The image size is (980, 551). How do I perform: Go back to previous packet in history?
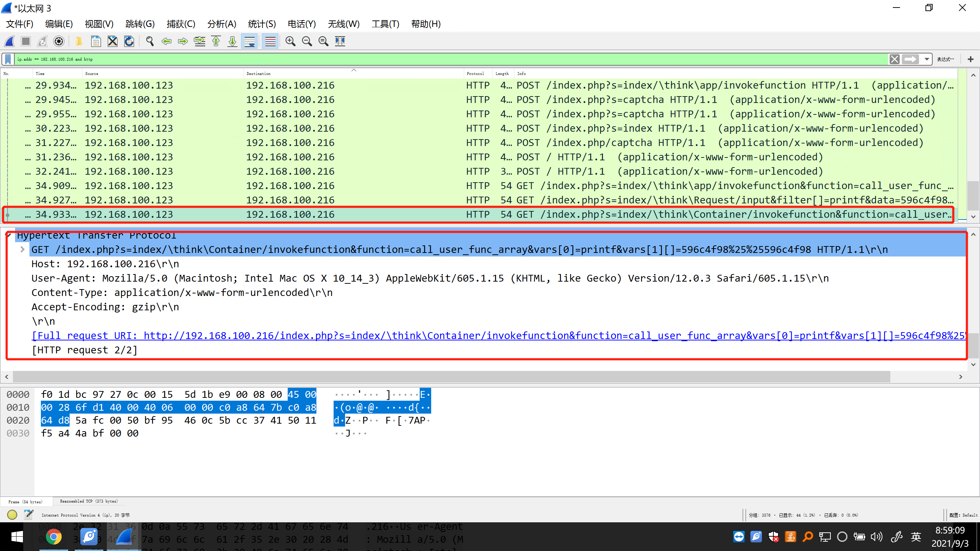[x=166, y=41]
